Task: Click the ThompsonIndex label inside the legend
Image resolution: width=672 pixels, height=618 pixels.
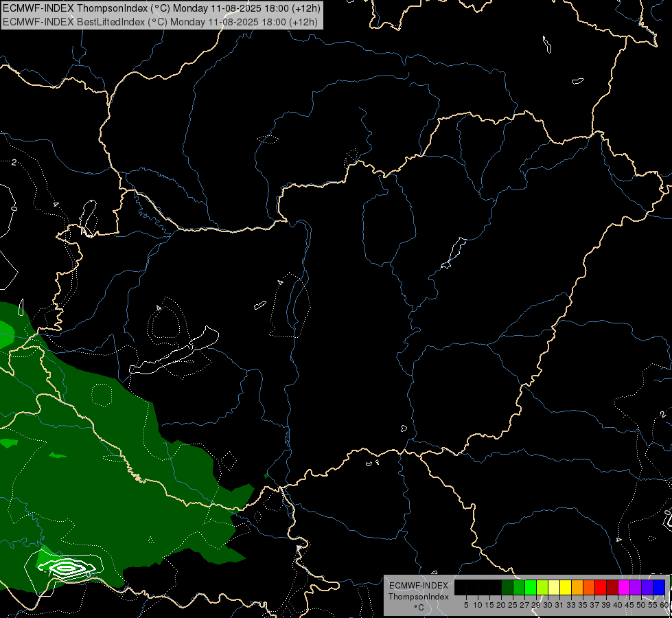Action: point(418,597)
